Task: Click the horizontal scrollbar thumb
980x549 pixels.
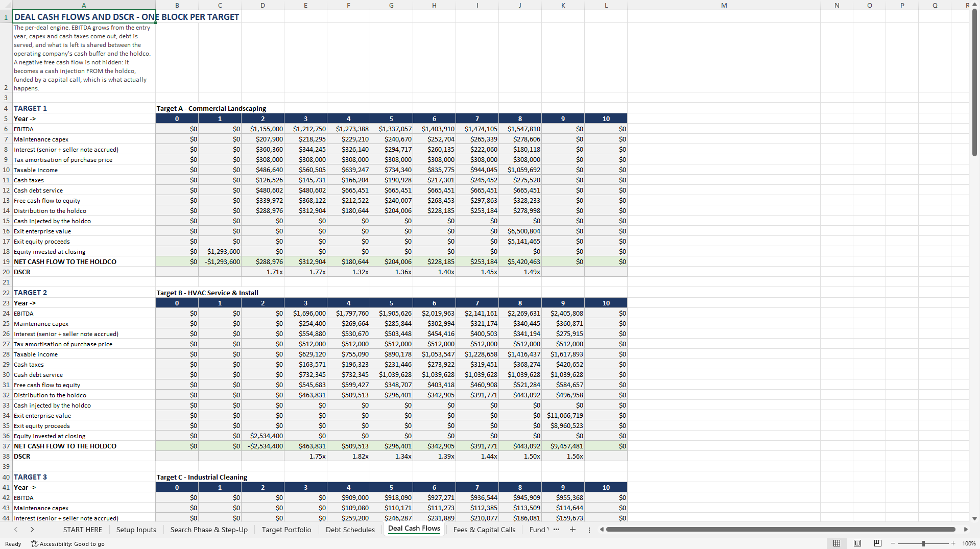Action: pyautogui.click(x=780, y=530)
